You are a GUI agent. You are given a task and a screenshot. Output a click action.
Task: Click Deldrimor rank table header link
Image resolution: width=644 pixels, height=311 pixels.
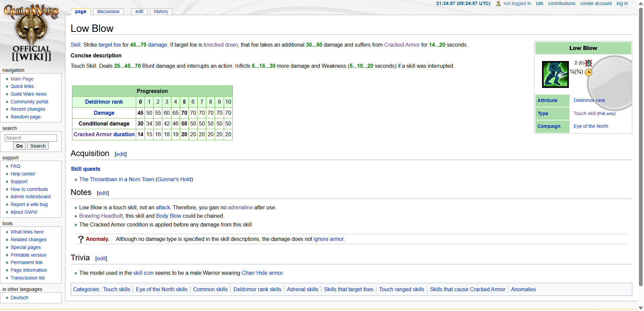104,102
